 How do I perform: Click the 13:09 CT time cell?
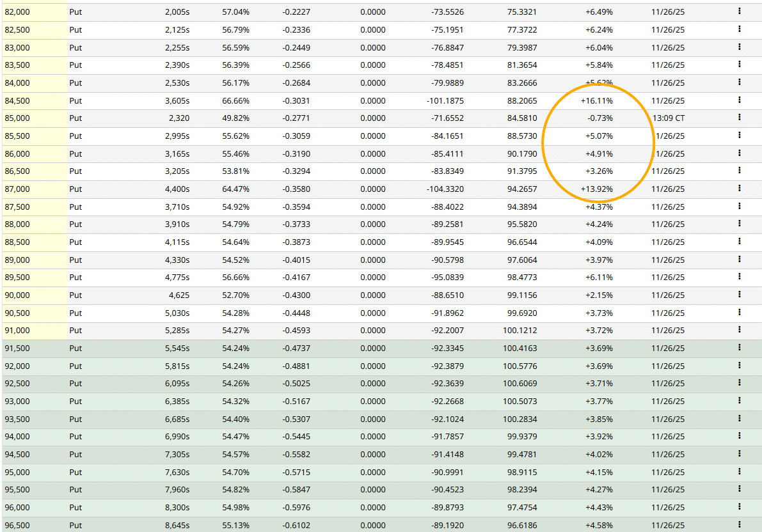(669, 118)
